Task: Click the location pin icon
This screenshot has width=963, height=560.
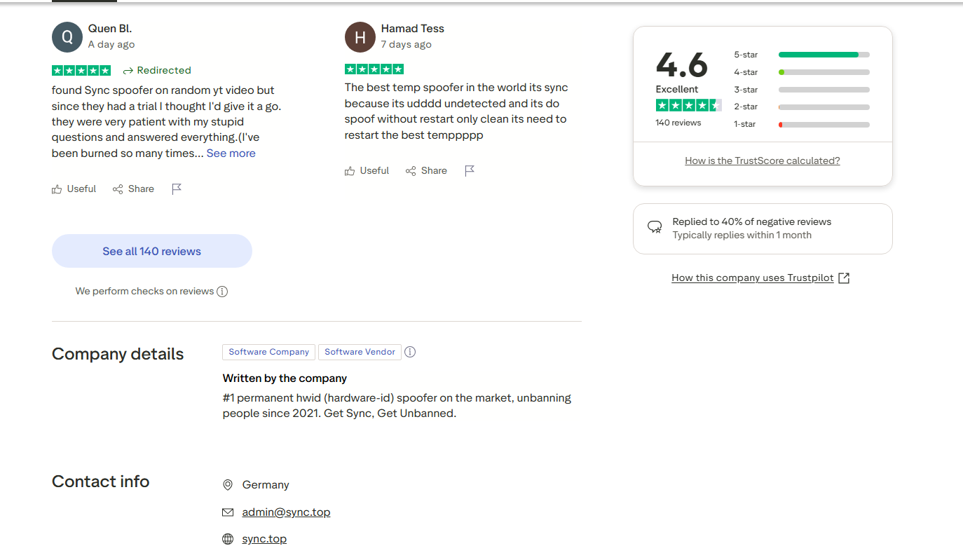Action: pyautogui.click(x=228, y=485)
